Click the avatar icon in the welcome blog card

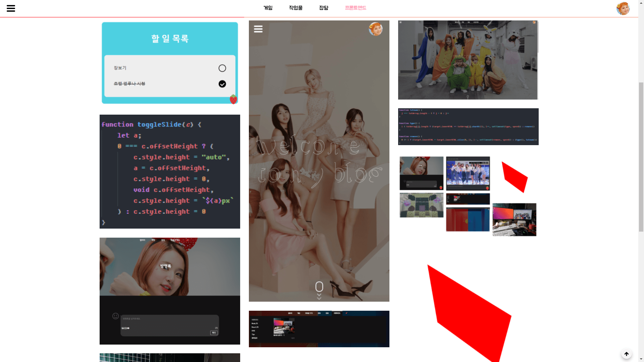pyautogui.click(x=376, y=29)
